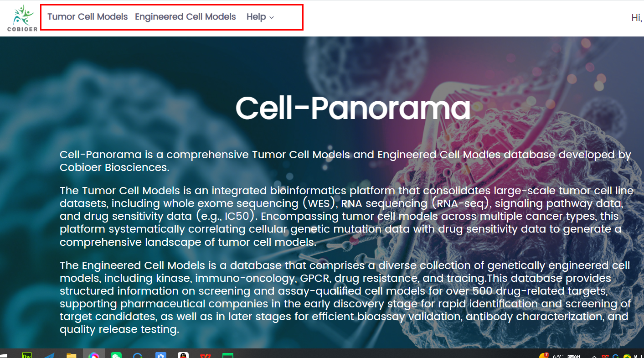Click the Cobioer logo
644x358 pixels.
22,18
